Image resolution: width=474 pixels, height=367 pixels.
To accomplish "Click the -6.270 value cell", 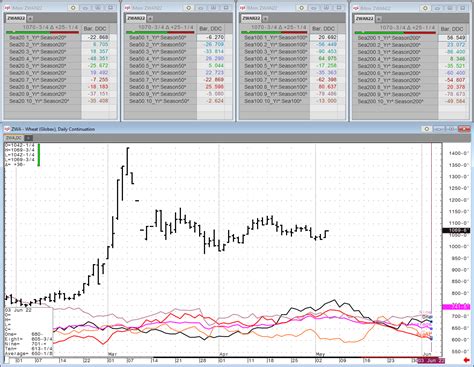I will (x=211, y=37).
